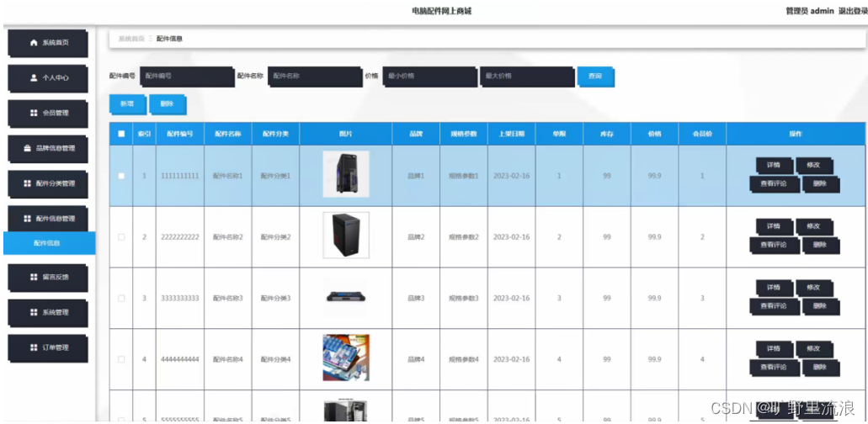Click 退出登录 to log out
Image resolution: width=868 pixels, height=424 pixels.
tap(853, 11)
